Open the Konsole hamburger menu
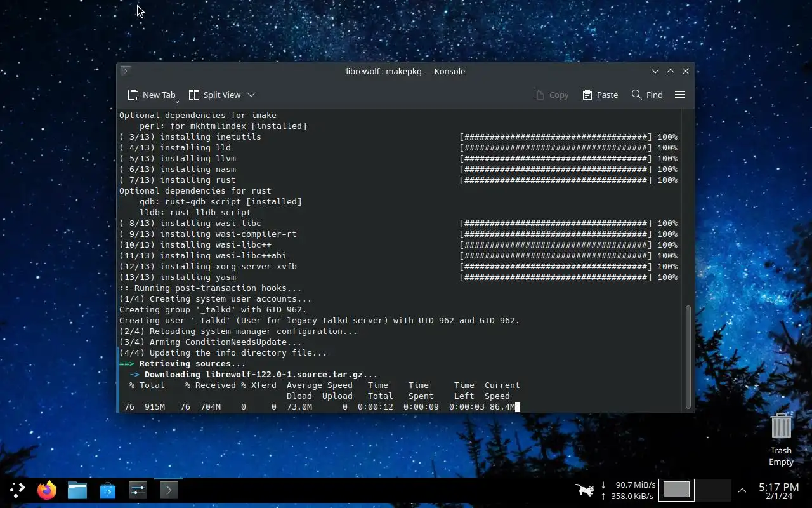This screenshot has height=508, width=812. (680, 95)
